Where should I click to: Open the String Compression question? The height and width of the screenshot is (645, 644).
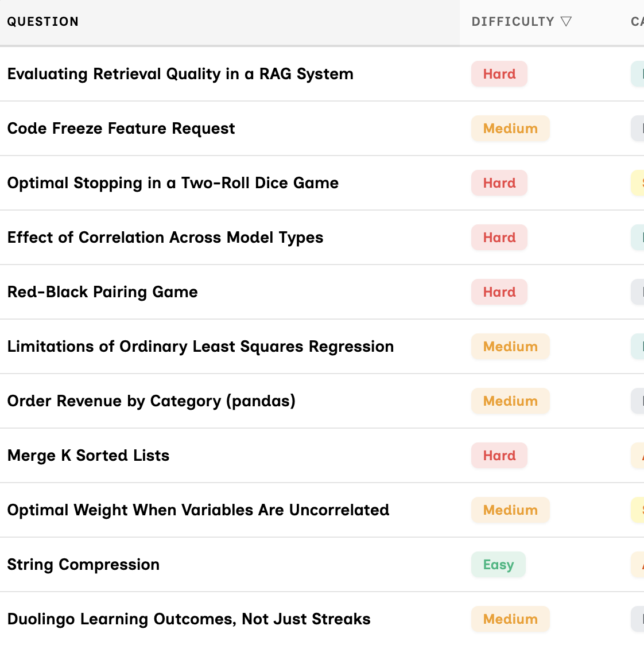tap(83, 565)
